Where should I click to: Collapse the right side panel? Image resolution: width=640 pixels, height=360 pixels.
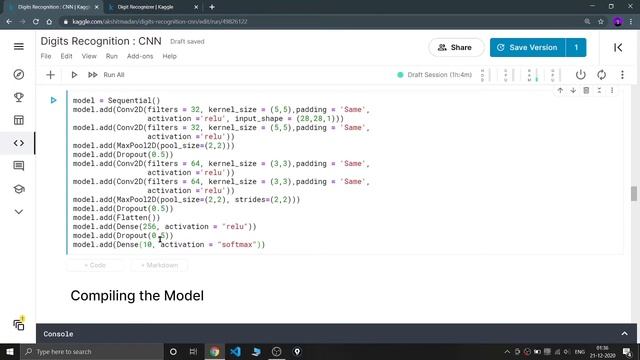[x=618, y=47]
